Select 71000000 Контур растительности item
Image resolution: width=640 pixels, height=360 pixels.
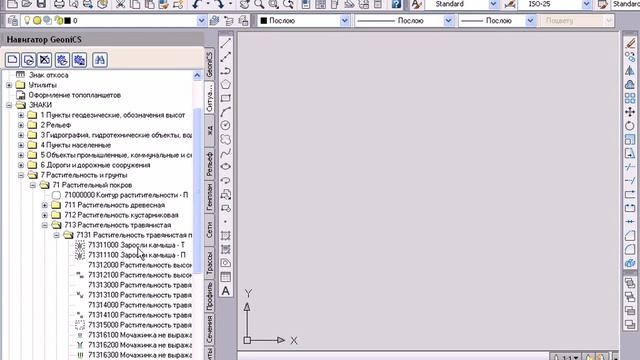tap(126, 195)
